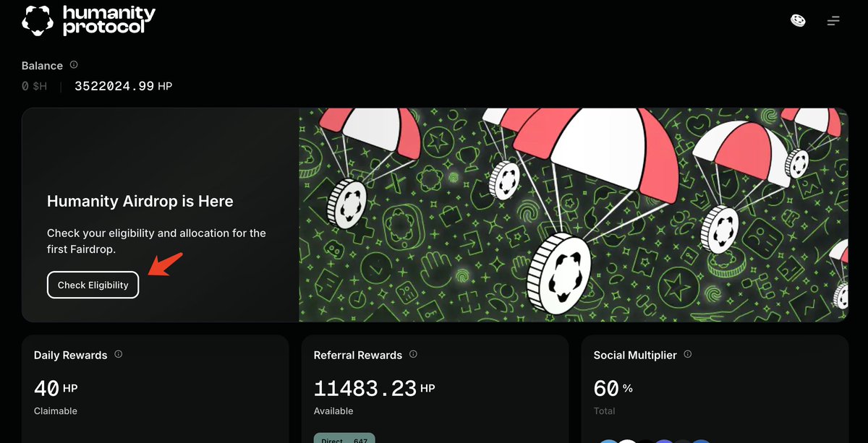Click the "40 HP" daily rewards value
This screenshot has height=443, width=868.
pos(56,388)
